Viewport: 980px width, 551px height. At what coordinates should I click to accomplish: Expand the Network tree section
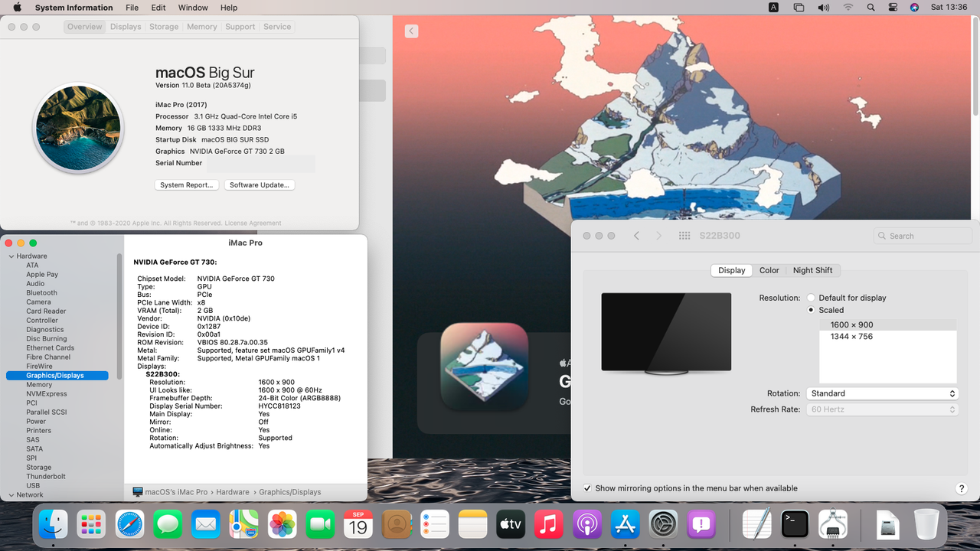pos(11,495)
